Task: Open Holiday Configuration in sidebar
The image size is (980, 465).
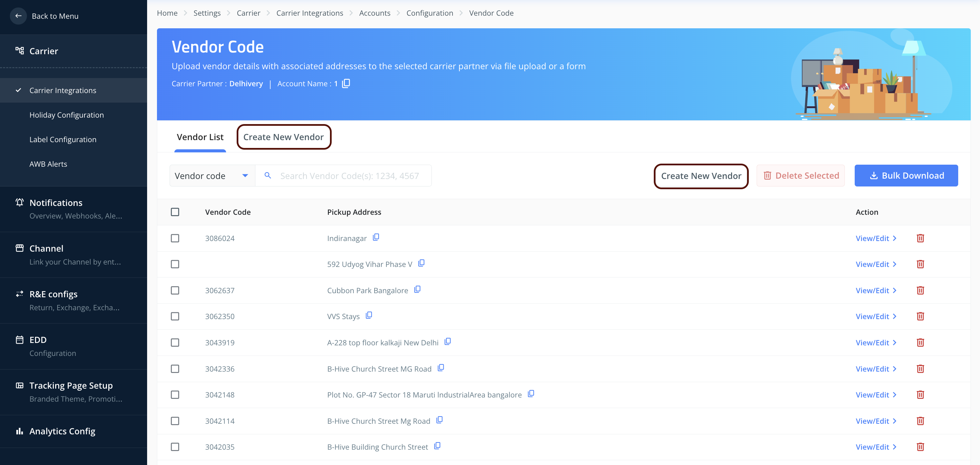Action: (x=67, y=115)
